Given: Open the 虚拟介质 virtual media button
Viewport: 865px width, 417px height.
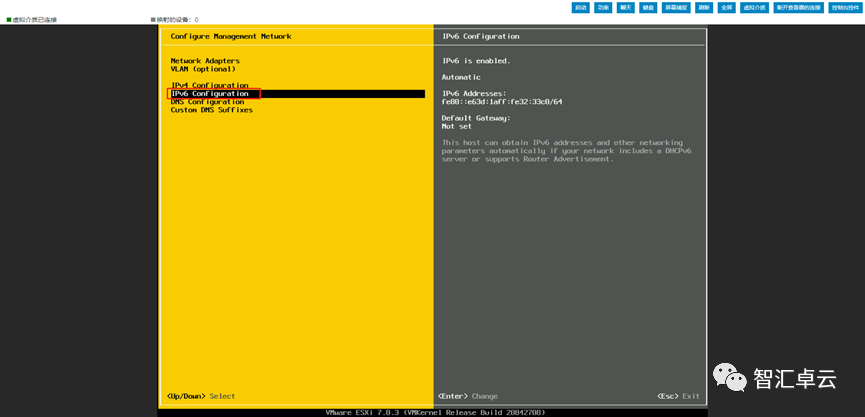Looking at the screenshot, I should click(x=754, y=8).
